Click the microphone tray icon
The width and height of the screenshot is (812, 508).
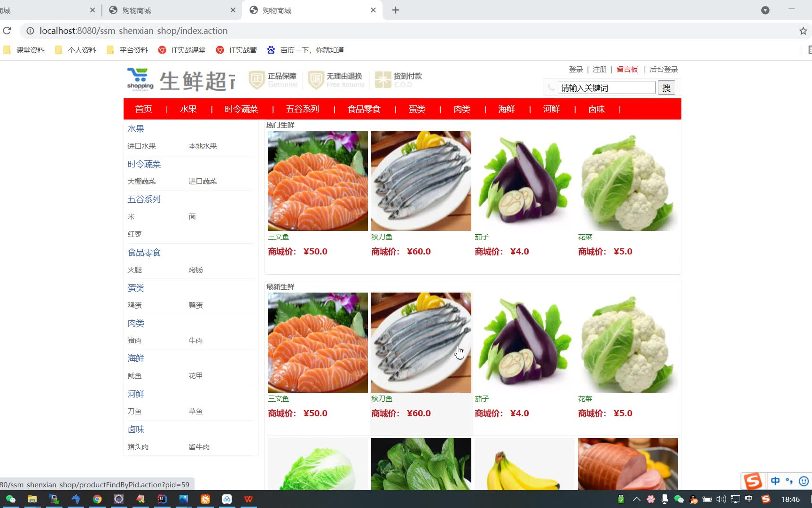[x=664, y=499]
